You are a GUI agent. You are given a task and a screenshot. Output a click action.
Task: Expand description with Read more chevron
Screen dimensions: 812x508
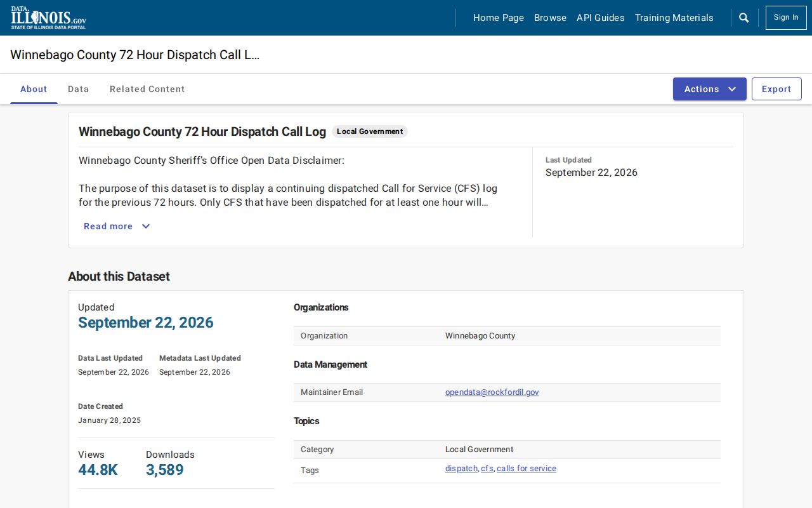117,226
